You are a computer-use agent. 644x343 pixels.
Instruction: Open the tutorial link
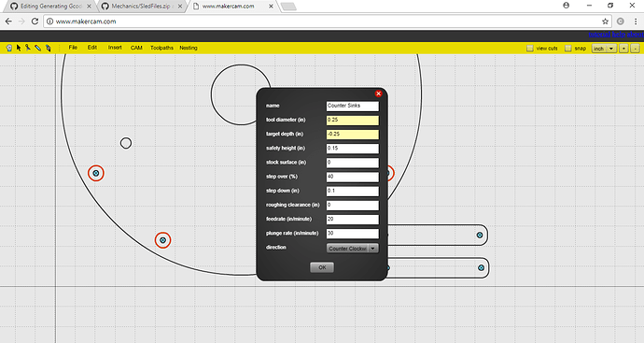599,35
